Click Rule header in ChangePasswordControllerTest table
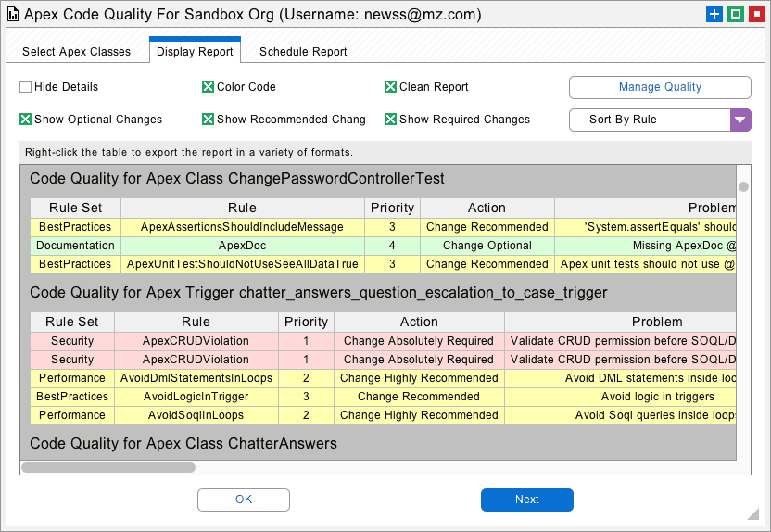 [243, 208]
